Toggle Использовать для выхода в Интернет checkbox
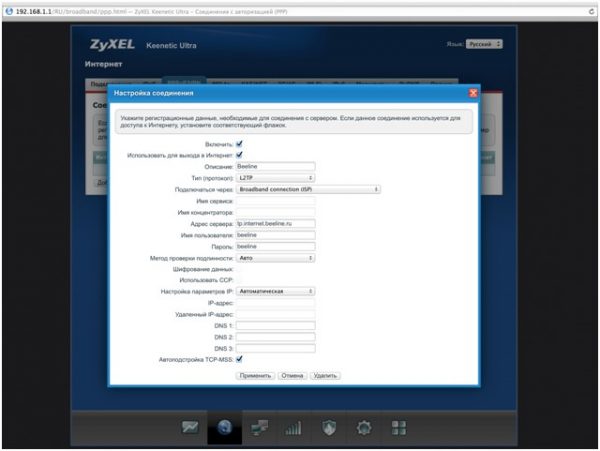The height and width of the screenshot is (451, 600). (239, 155)
